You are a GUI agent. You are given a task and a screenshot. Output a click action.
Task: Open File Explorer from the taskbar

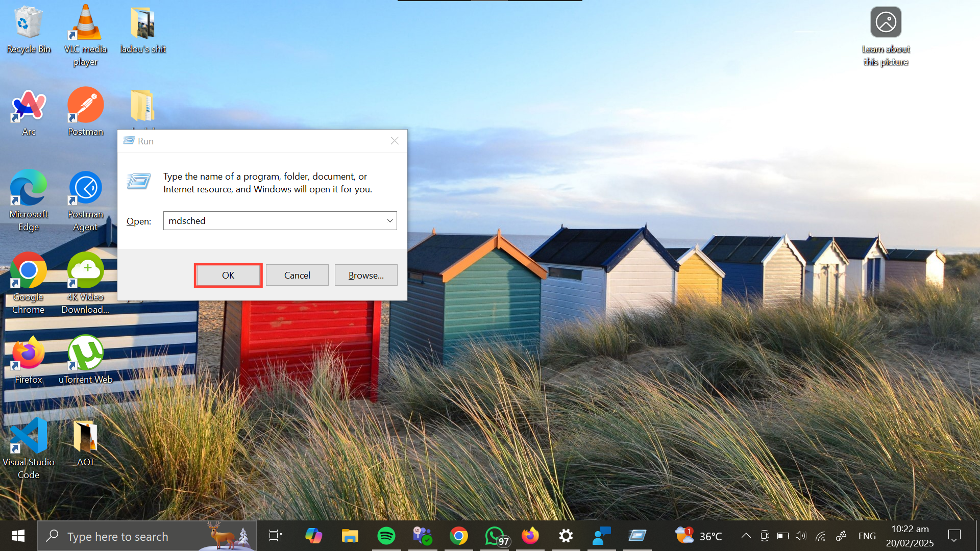350,536
